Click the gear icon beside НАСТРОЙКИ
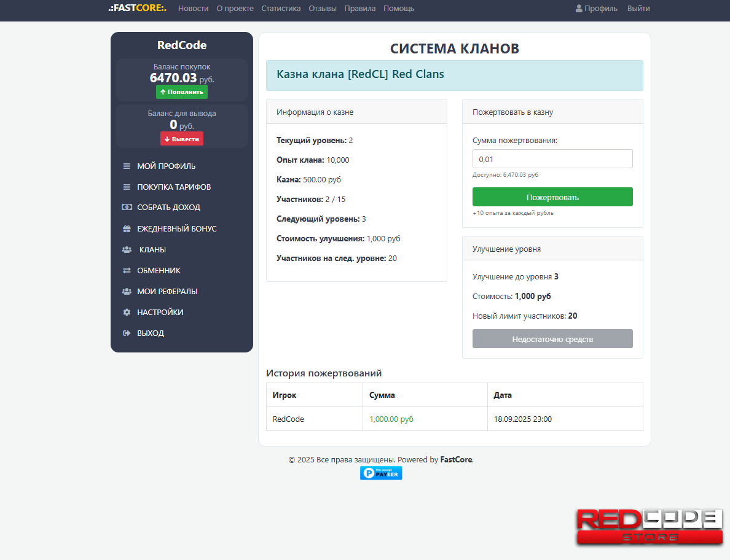This screenshot has width=730, height=560. click(127, 313)
